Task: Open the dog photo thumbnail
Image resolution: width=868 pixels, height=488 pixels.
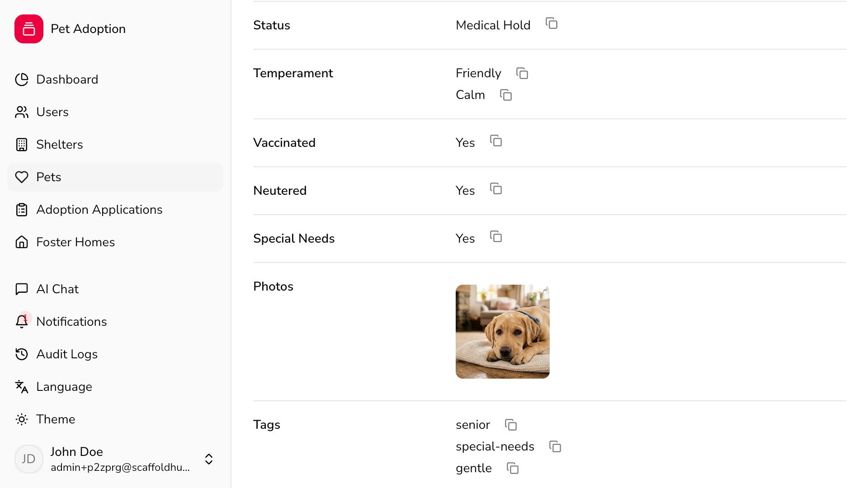Action: 502,331
